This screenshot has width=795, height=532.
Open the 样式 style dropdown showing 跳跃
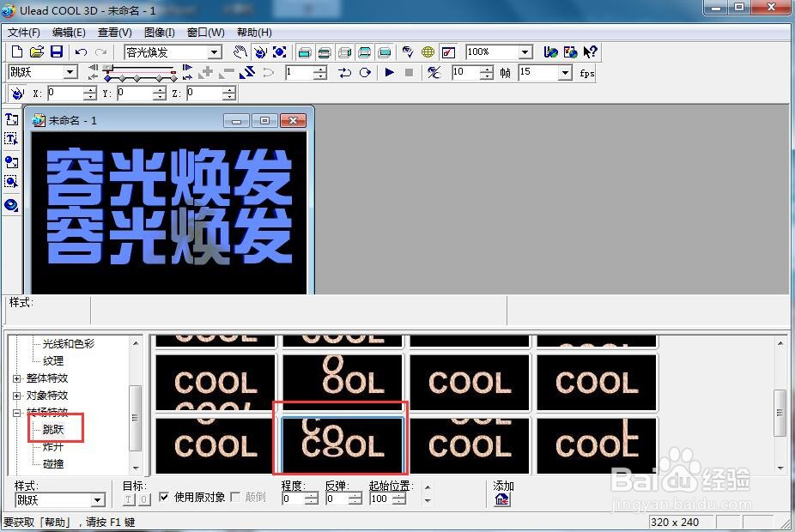pyautogui.click(x=98, y=500)
